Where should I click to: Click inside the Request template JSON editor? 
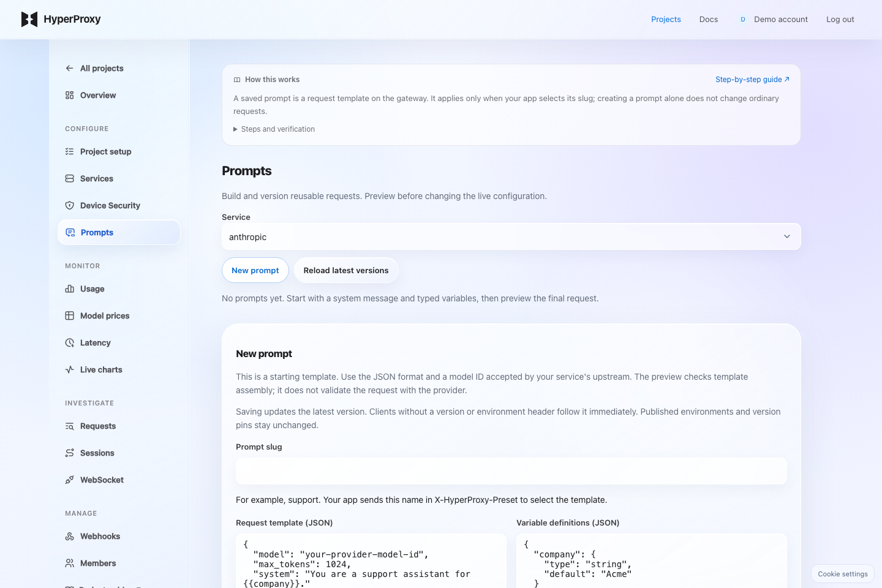(371, 561)
